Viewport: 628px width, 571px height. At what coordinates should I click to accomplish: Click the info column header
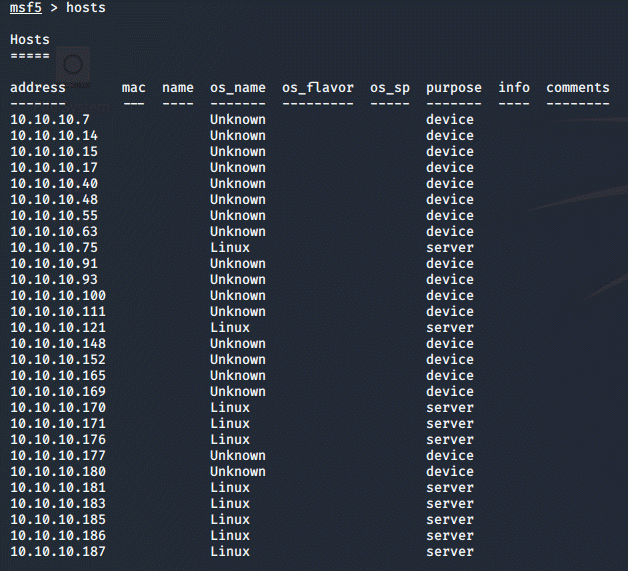[514, 88]
